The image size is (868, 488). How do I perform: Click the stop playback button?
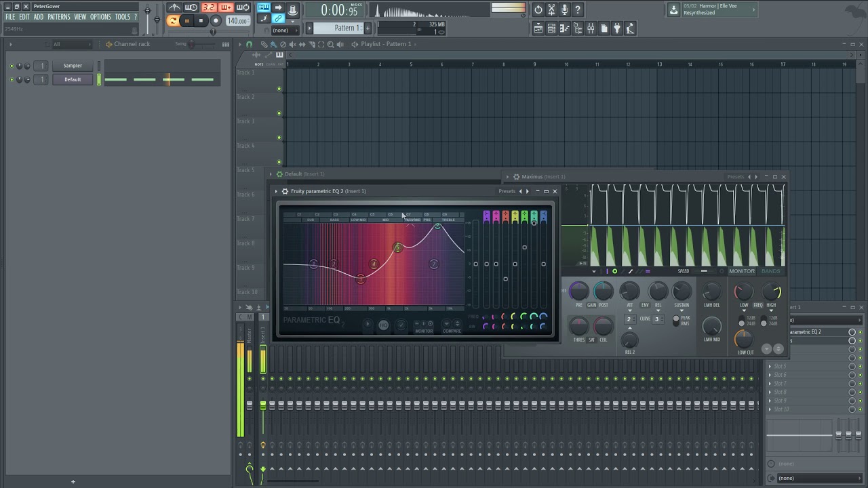click(x=201, y=21)
